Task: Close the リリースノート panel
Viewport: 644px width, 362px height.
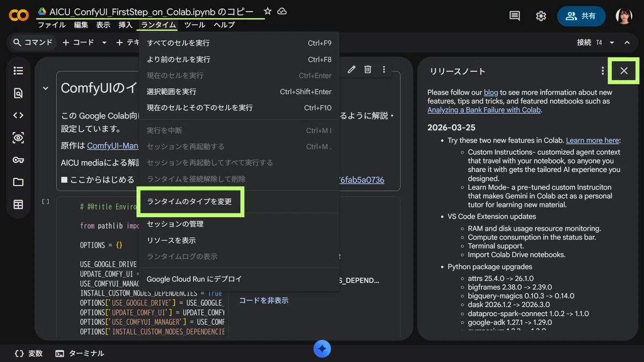Action: [x=624, y=71]
